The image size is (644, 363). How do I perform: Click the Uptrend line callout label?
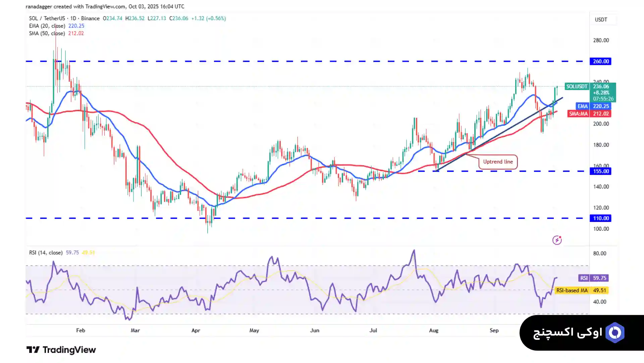(x=498, y=162)
